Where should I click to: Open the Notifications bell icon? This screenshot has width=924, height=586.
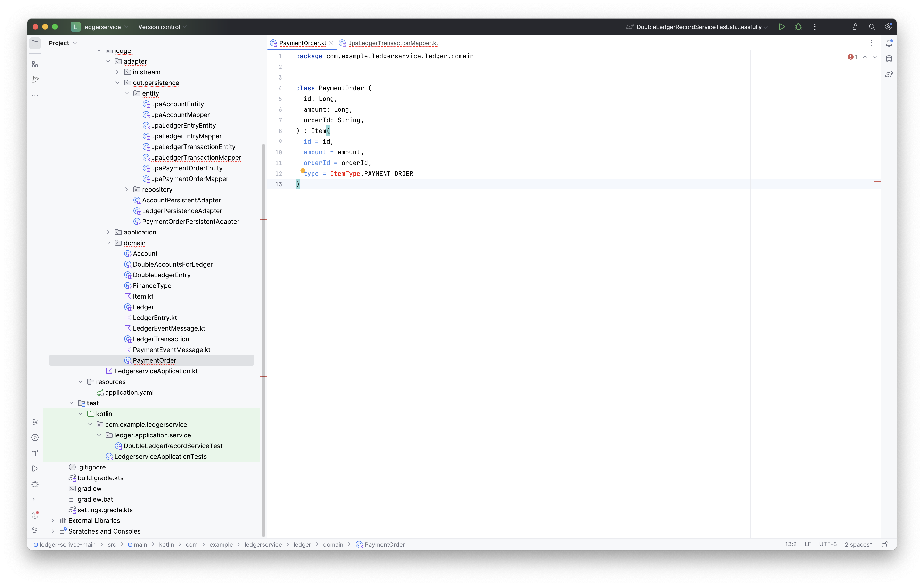889,43
